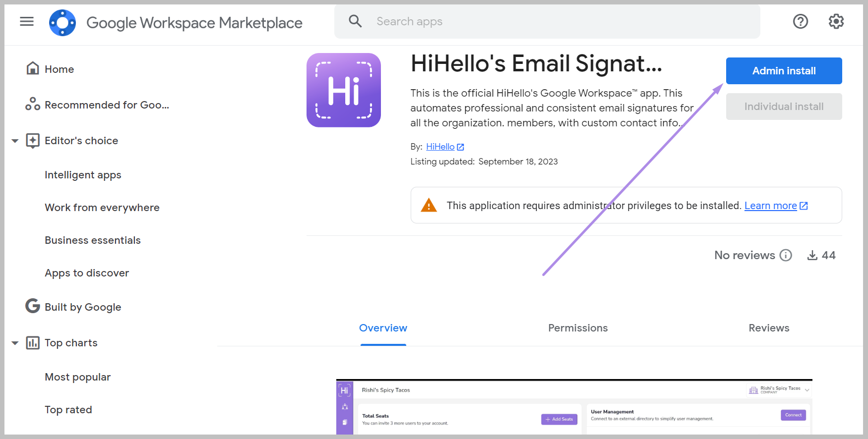
Task: Click the external link icon beside HiHello
Action: tap(461, 147)
